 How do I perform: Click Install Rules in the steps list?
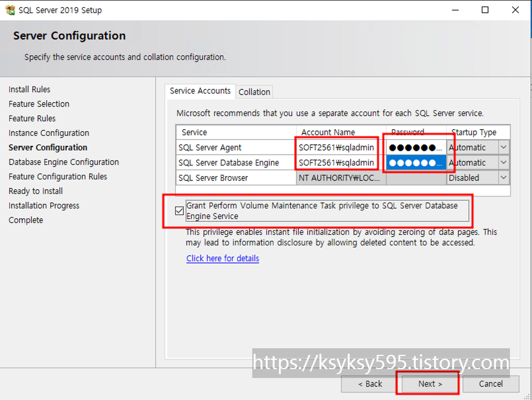click(x=29, y=90)
